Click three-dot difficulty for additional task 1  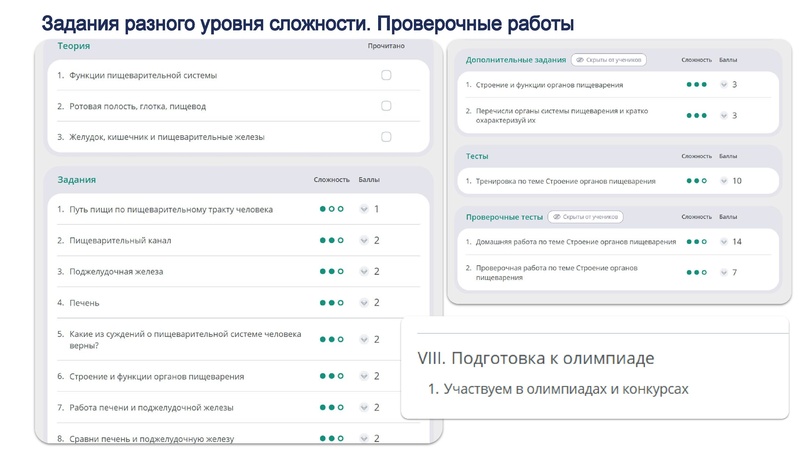tap(696, 84)
